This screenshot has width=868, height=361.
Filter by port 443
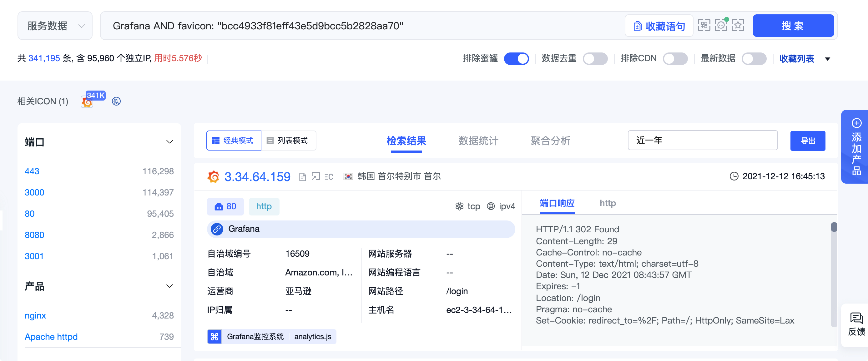pyautogui.click(x=32, y=171)
